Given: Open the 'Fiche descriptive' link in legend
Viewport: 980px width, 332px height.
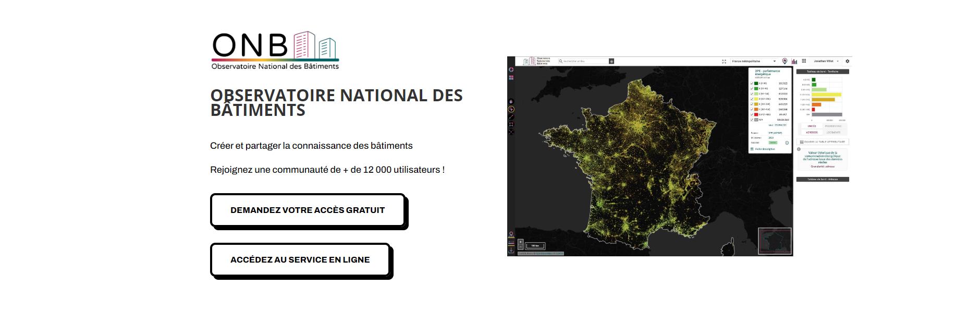Looking at the screenshot, I should pos(763,149).
